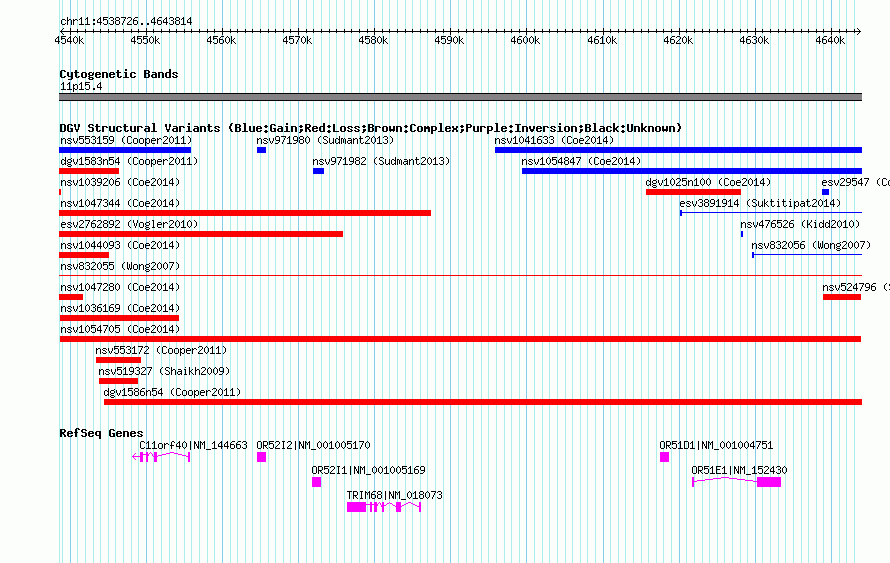Click the OR52I1 magenta gene box
This screenshot has height=563, width=890.
pyautogui.click(x=317, y=482)
